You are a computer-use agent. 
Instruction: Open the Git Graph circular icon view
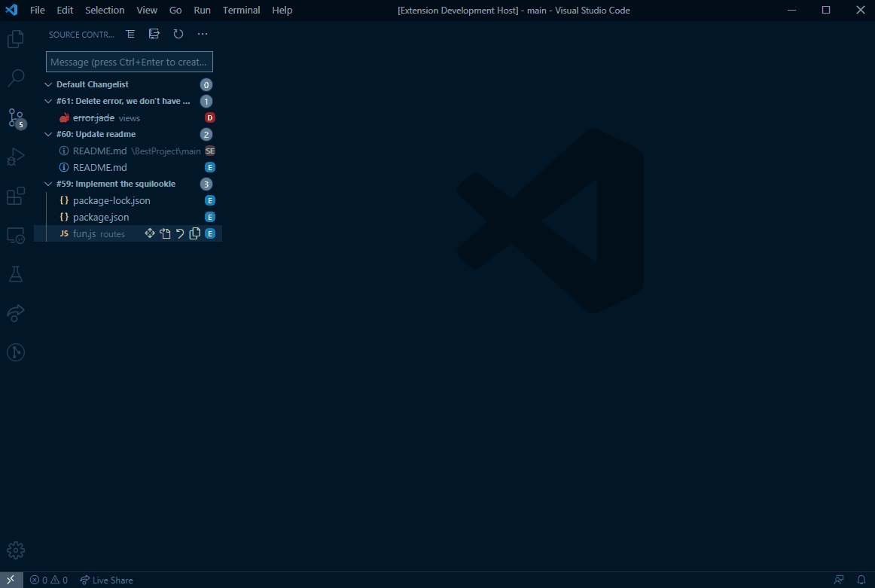(x=16, y=352)
